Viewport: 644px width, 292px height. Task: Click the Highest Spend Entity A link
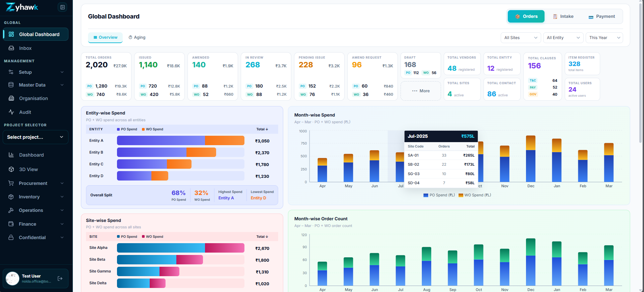point(226,198)
